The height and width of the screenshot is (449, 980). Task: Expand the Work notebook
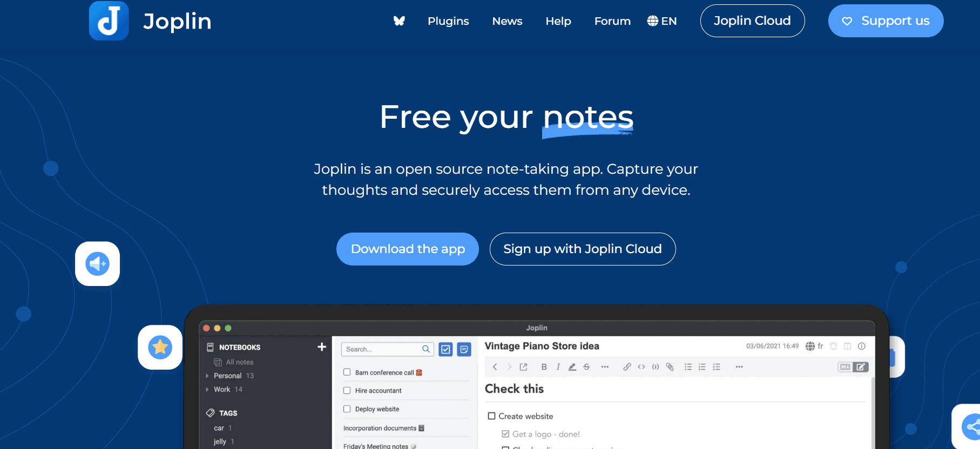207,390
